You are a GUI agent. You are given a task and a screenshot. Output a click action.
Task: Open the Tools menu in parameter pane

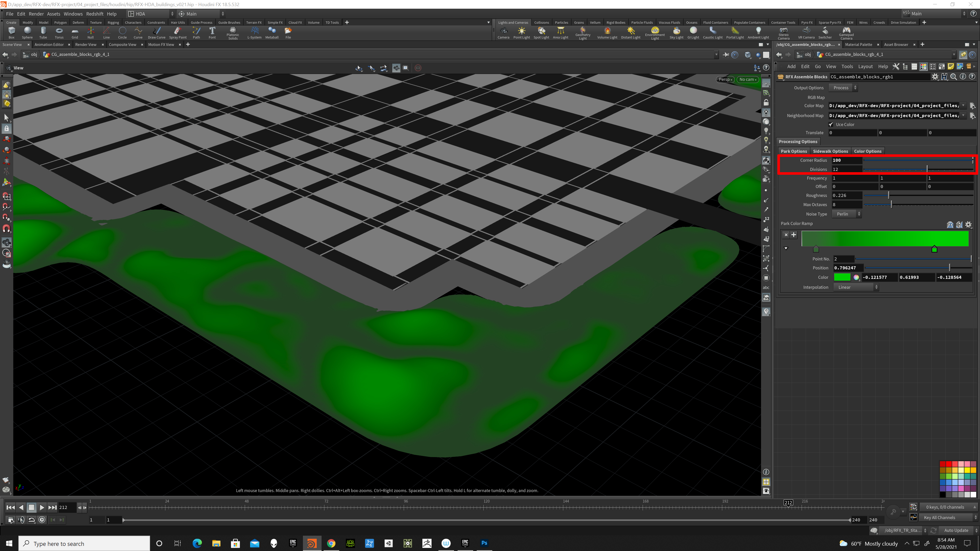[847, 67]
